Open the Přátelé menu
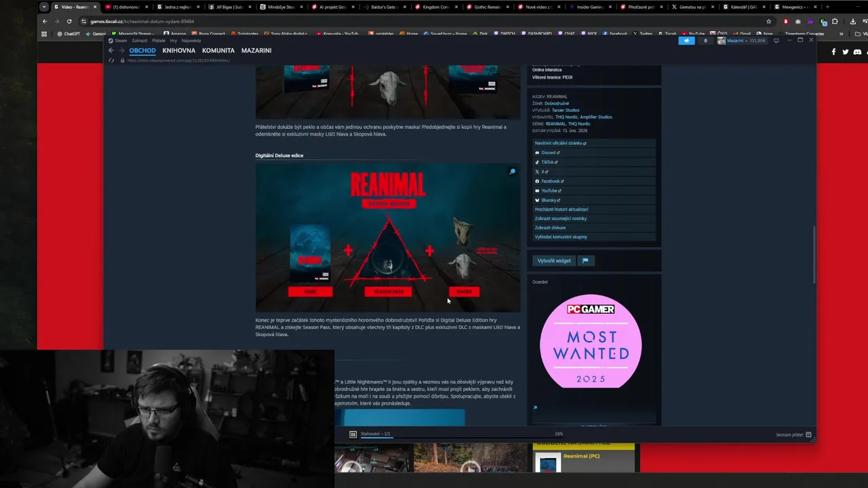This screenshot has height=488, width=868. (159, 41)
